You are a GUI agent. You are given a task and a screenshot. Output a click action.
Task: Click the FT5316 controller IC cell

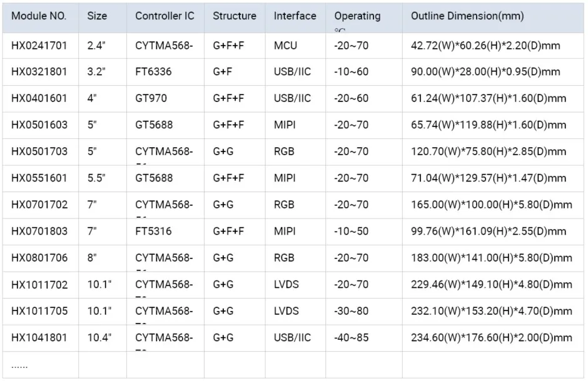153,232
